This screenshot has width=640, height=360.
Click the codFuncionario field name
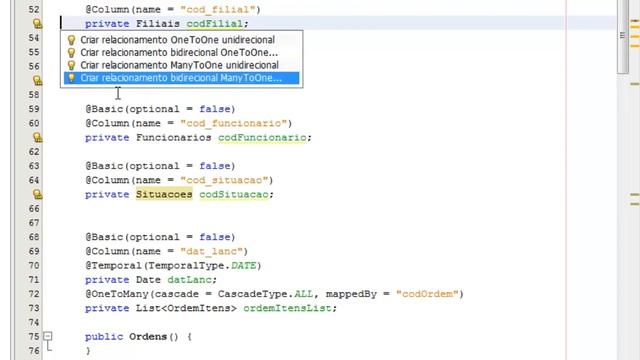[262, 138]
